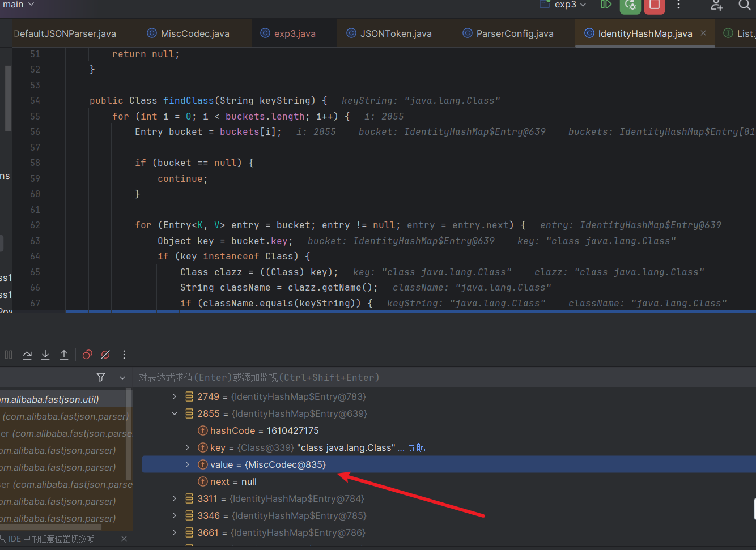Click the class icon on the MiscCodec.java tab
This screenshot has height=550, width=756.
(152, 33)
